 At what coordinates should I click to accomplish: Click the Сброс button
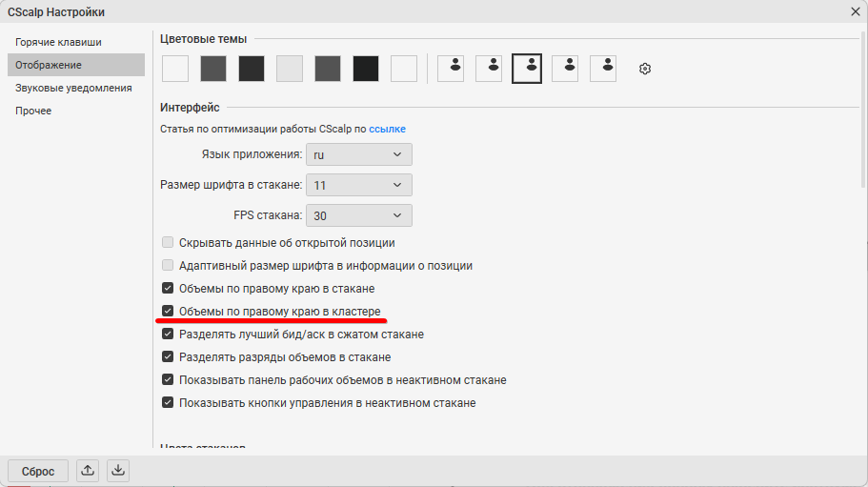tap(38, 471)
